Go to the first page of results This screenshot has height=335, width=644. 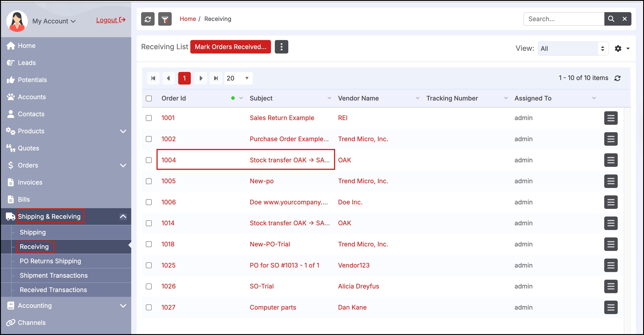pyautogui.click(x=153, y=78)
